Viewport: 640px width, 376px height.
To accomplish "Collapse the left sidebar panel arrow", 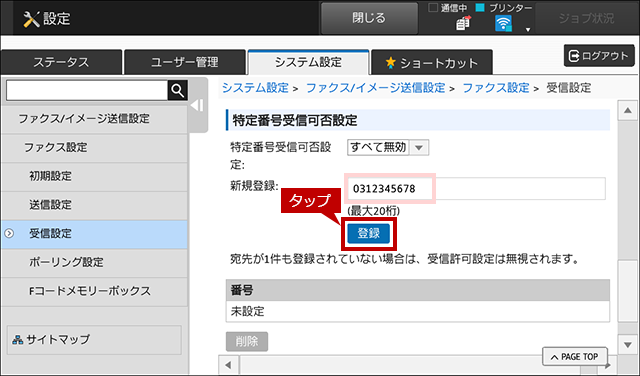I will (x=198, y=106).
